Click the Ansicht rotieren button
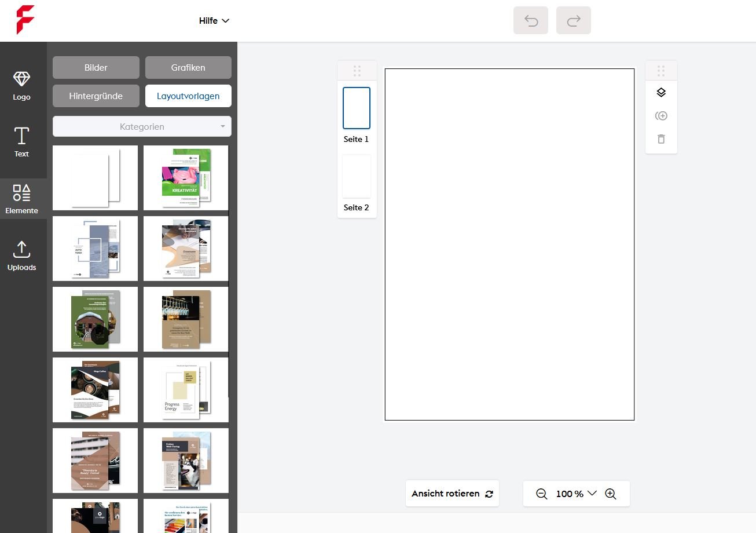 click(x=452, y=494)
